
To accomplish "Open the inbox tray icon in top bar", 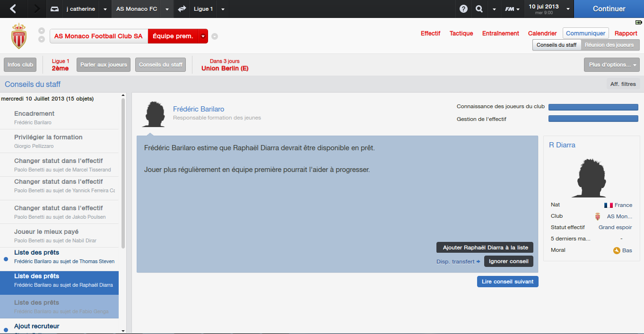I will pyautogui.click(x=55, y=9).
